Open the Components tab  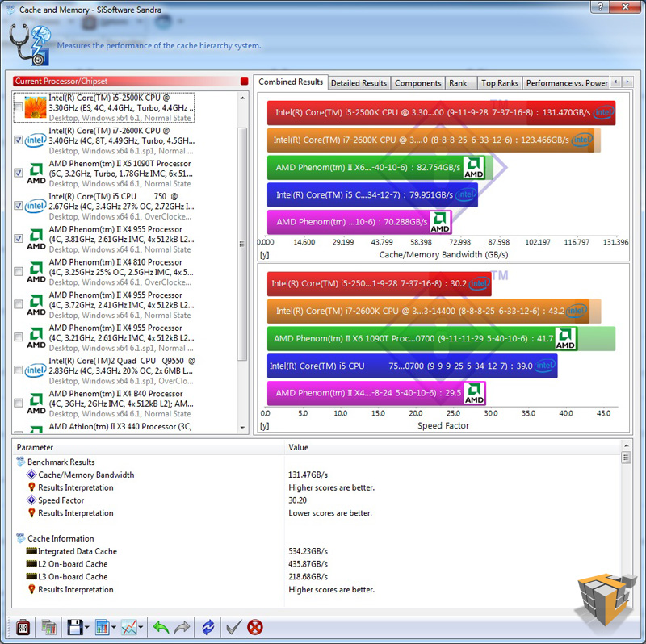click(x=417, y=83)
